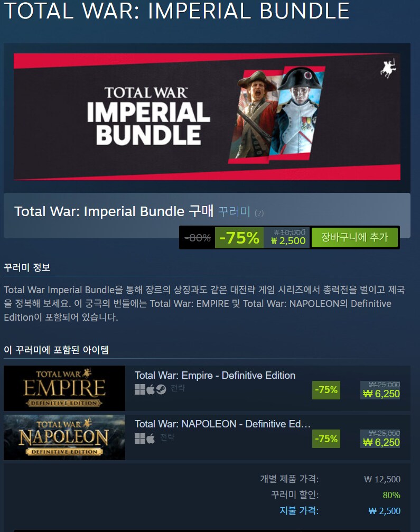Screen dimensions: 420x532
Task: Add the Imperial Bundle to cart
Action: (354, 237)
